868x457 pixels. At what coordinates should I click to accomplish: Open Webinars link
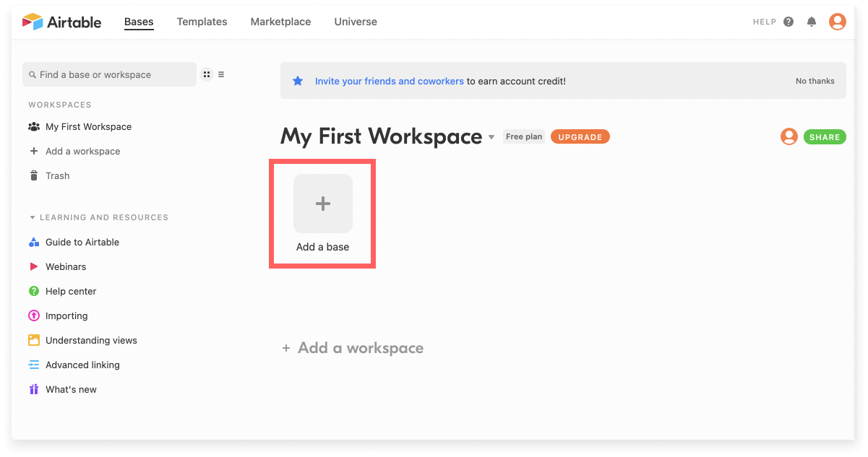(66, 266)
